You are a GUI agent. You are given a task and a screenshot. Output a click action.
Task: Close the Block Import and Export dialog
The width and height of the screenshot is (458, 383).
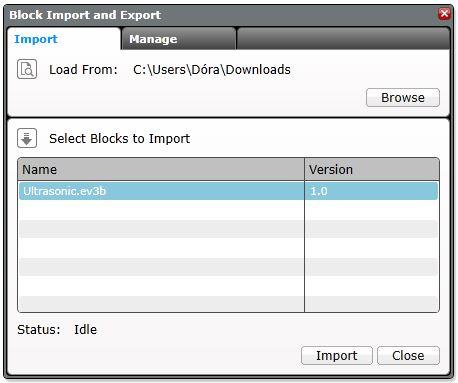tap(444, 14)
